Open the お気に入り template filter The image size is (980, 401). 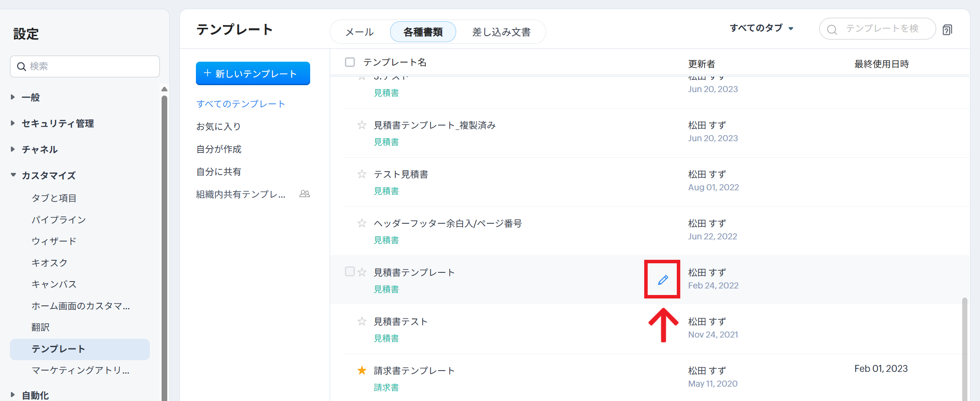pyautogui.click(x=219, y=126)
